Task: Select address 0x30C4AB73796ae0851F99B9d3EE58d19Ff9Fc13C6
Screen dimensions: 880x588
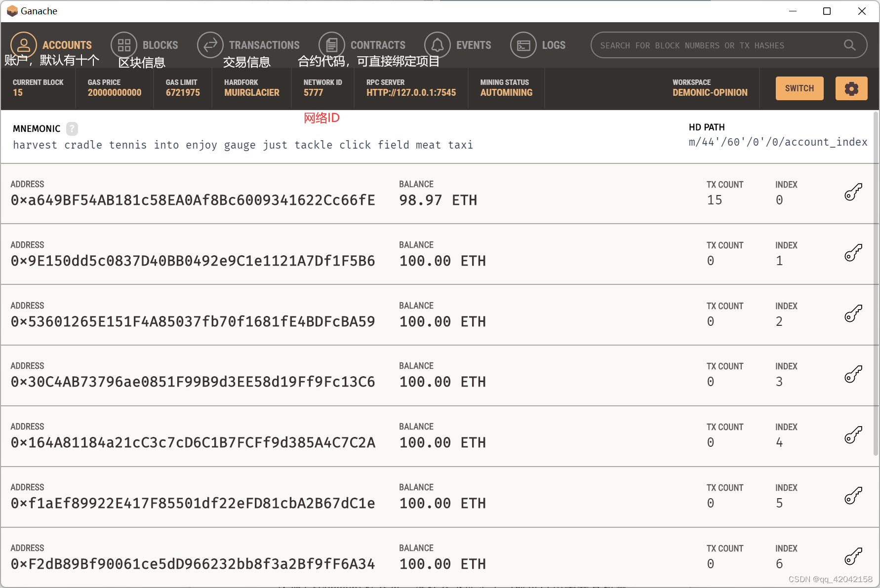Action: click(193, 382)
